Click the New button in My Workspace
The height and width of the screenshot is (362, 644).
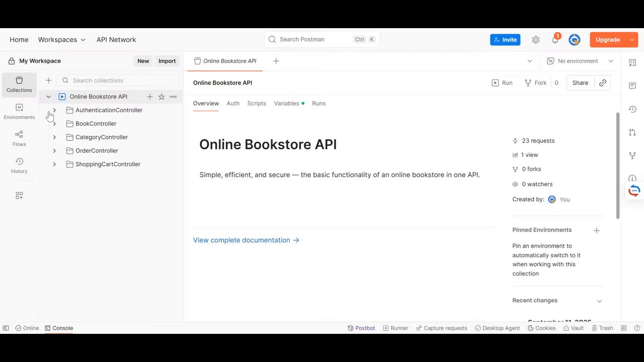(143, 61)
